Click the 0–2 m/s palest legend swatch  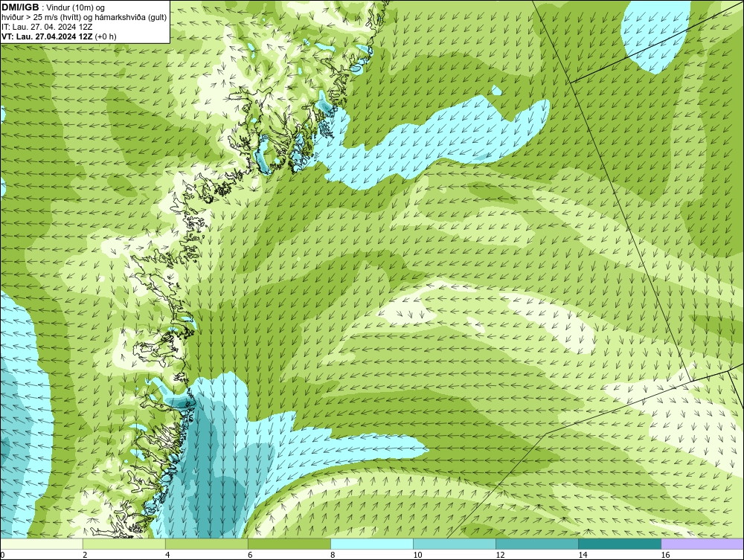point(41,544)
